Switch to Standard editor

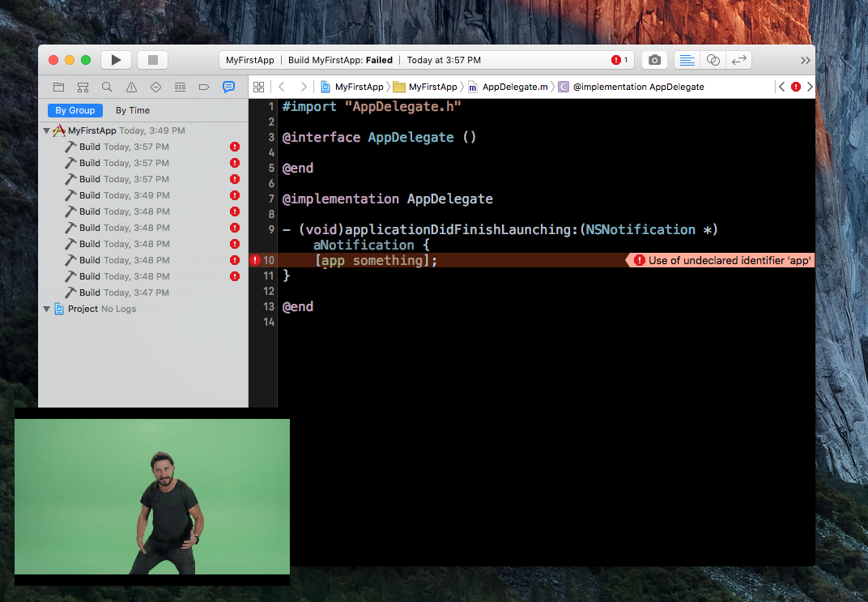(687, 60)
